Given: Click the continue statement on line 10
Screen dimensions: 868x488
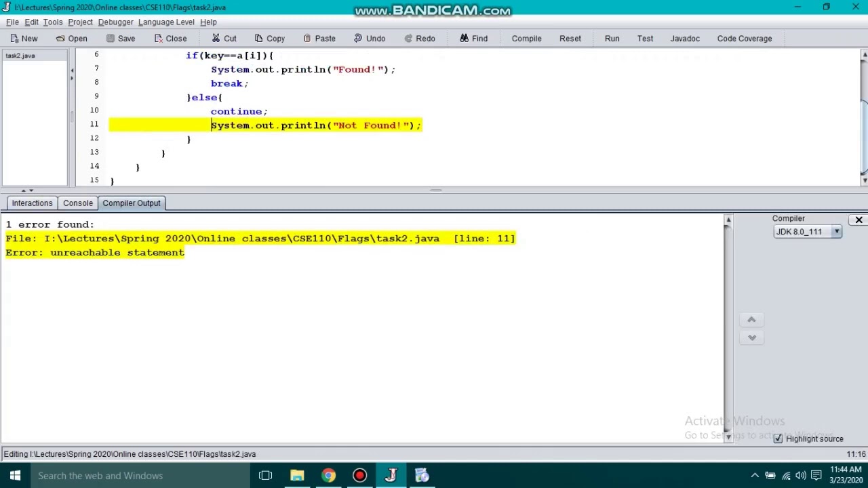Looking at the screenshot, I should [239, 111].
